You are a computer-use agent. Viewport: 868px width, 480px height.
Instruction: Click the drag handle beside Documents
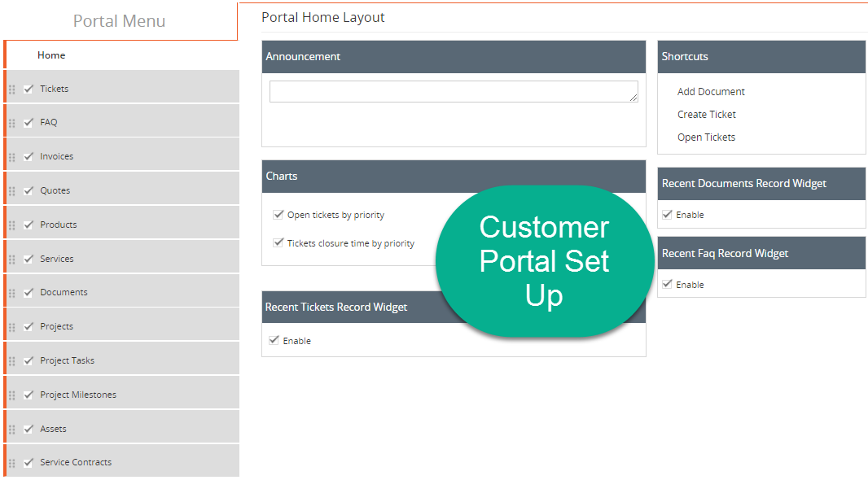[11, 293]
